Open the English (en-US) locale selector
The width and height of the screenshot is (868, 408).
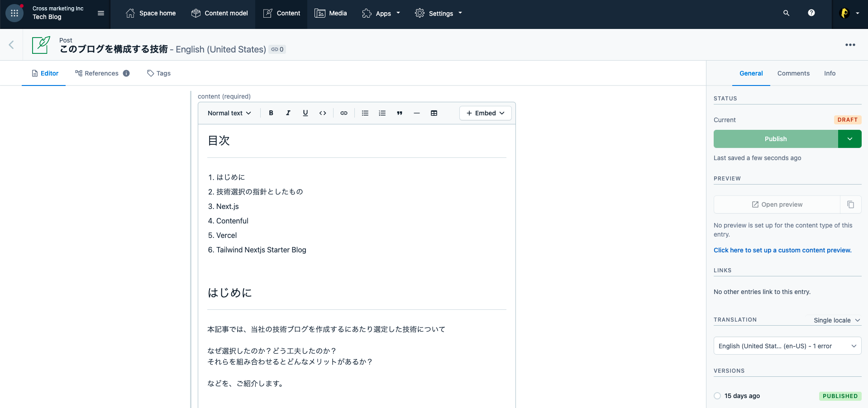coord(787,346)
